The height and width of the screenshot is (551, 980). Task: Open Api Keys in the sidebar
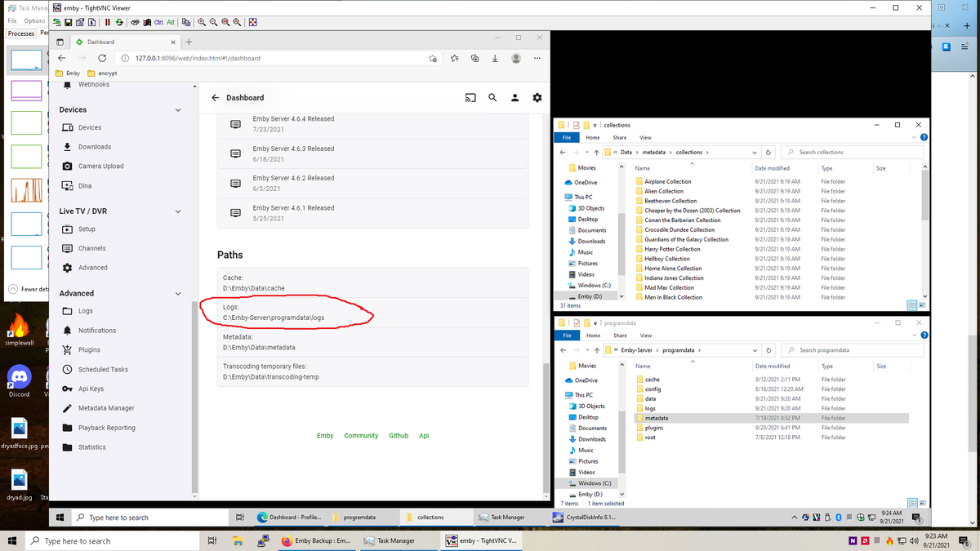(91, 389)
